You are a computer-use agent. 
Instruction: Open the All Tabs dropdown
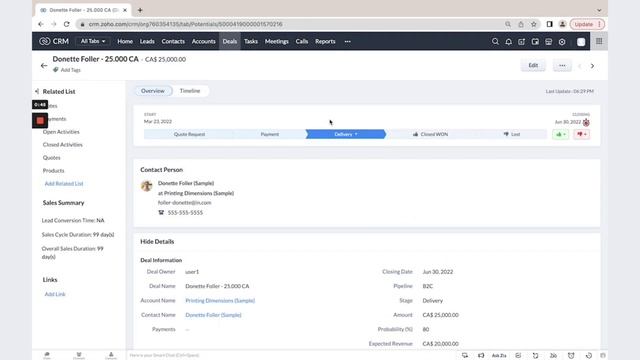[93, 41]
